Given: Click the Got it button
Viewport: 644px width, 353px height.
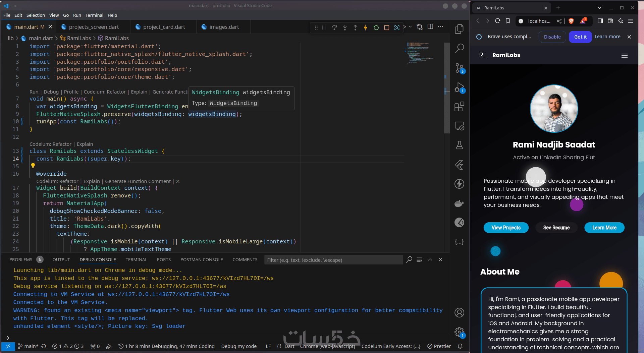Looking at the screenshot, I should pos(580,37).
